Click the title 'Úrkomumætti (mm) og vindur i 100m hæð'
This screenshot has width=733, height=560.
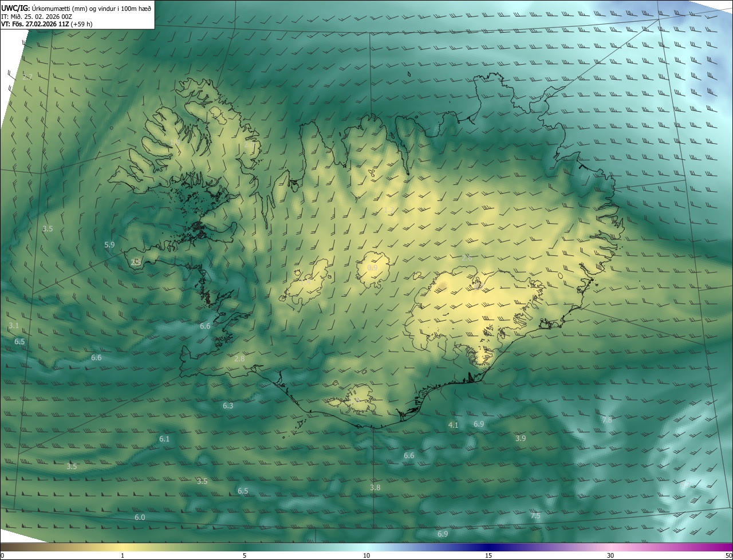[x=91, y=7]
